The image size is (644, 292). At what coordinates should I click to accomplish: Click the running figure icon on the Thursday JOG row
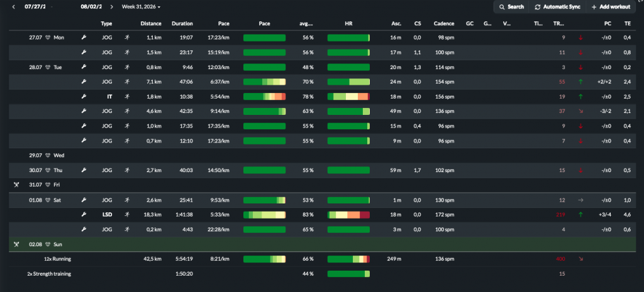point(127,170)
